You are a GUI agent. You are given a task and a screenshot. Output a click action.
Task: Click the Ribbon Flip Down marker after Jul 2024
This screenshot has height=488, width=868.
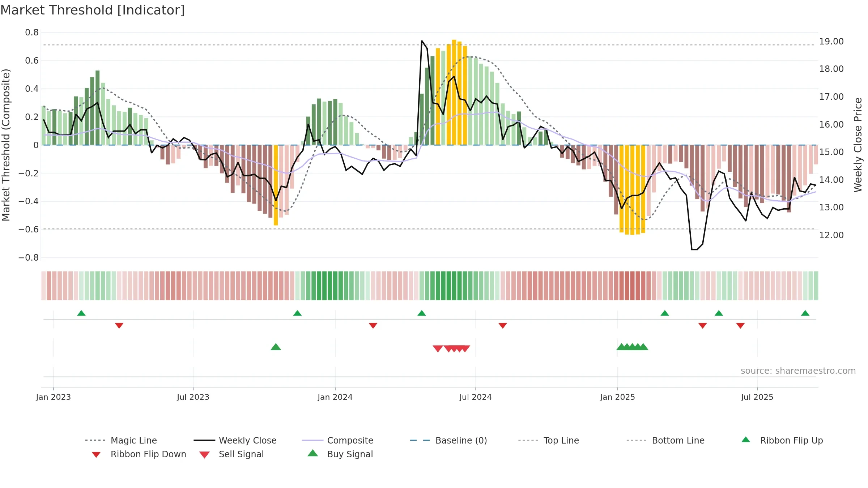click(503, 326)
